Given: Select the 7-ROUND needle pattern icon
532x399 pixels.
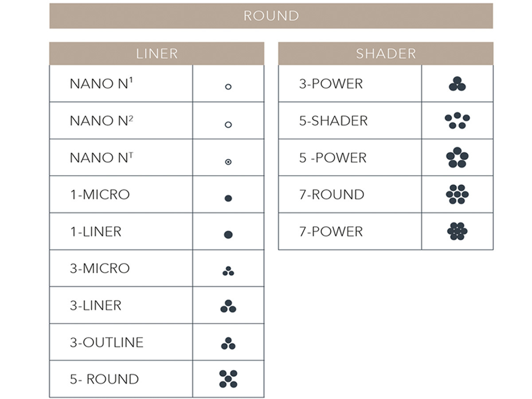Looking at the screenshot, I should (x=457, y=194).
